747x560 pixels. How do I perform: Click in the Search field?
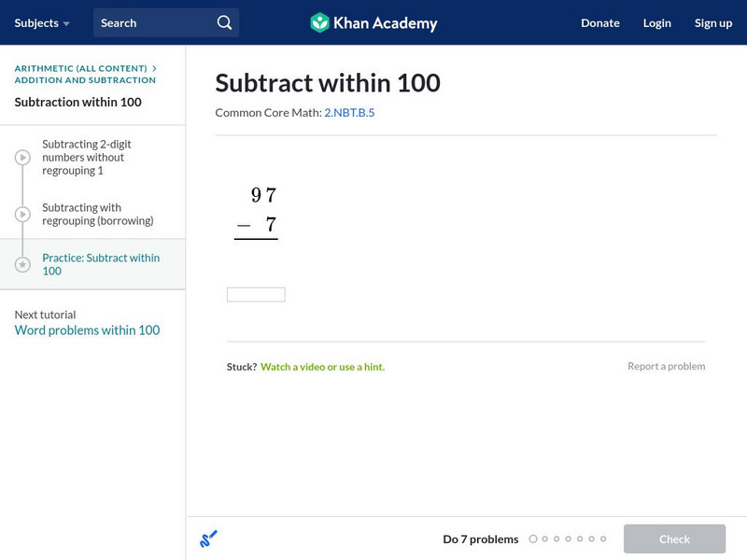point(154,22)
